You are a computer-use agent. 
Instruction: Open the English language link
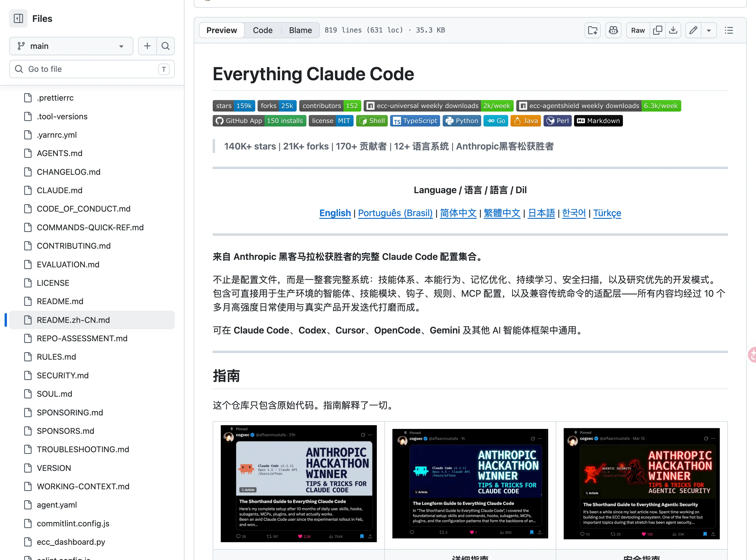pos(335,213)
